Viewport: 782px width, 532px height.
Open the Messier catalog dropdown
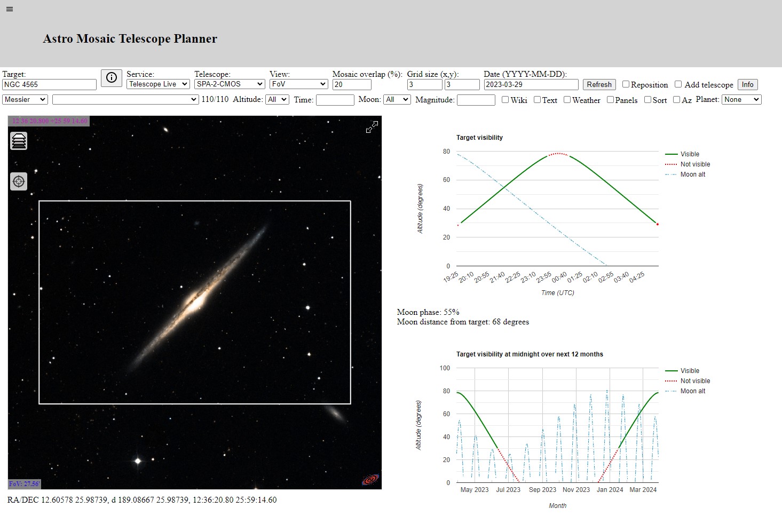(x=25, y=100)
